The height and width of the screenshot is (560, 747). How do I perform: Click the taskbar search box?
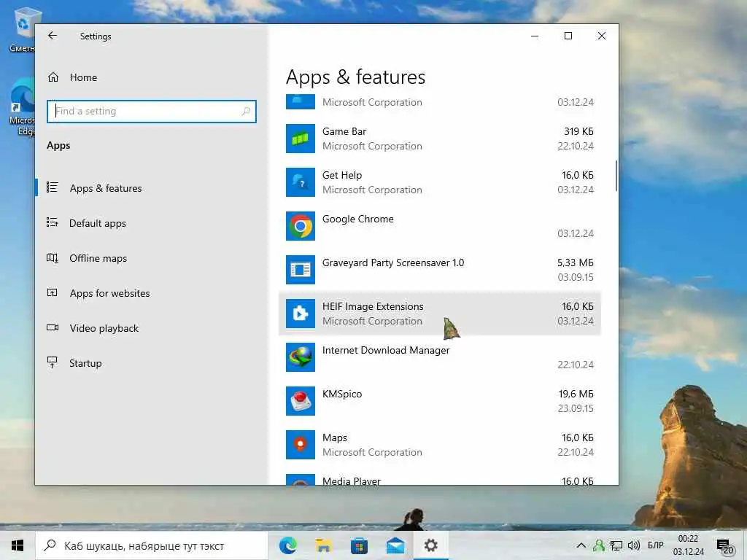click(x=152, y=545)
